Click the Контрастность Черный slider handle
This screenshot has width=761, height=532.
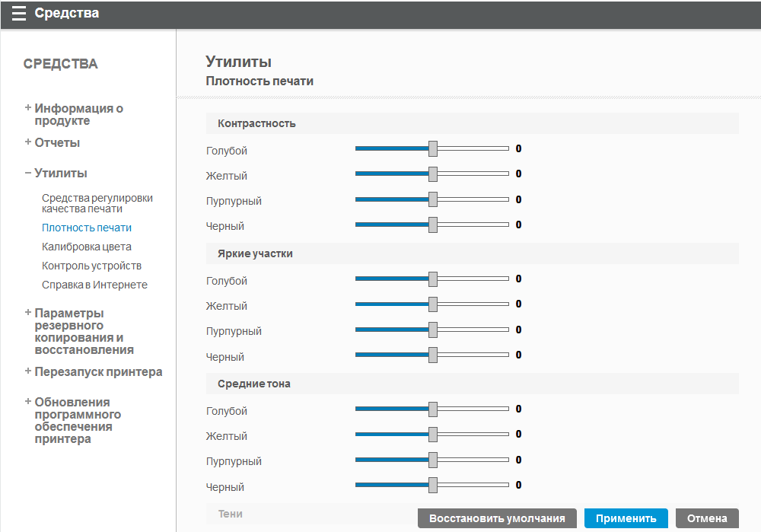coord(433,225)
